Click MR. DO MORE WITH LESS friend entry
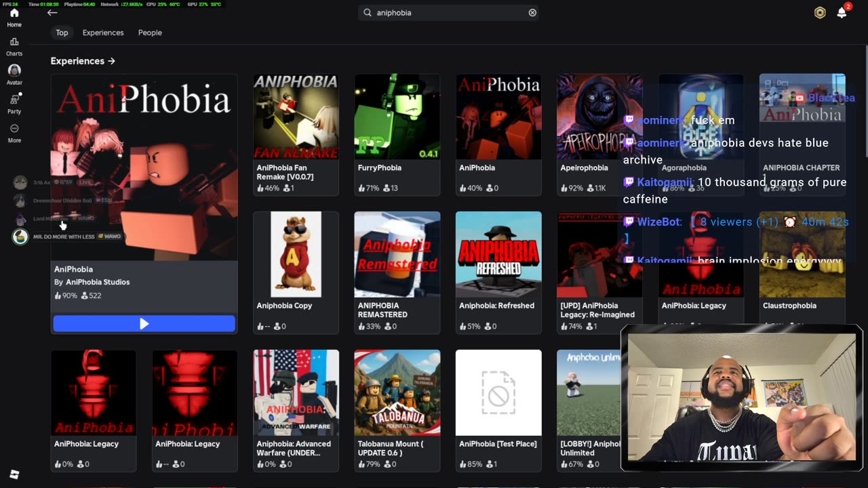This screenshot has width=868, height=488. [x=68, y=237]
